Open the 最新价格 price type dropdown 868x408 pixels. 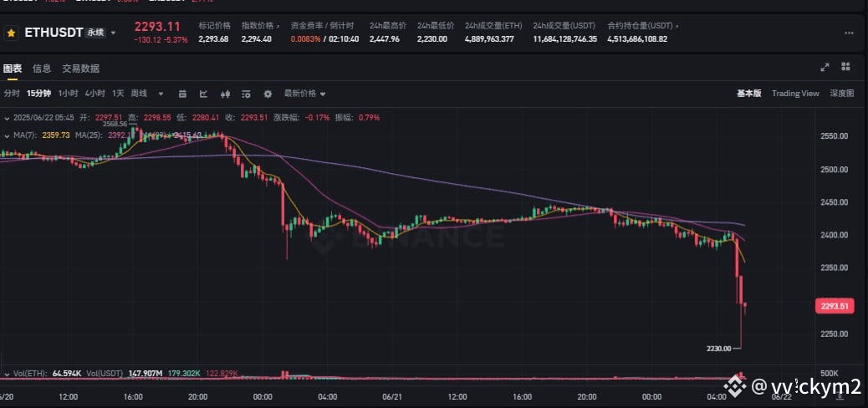pos(304,94)
